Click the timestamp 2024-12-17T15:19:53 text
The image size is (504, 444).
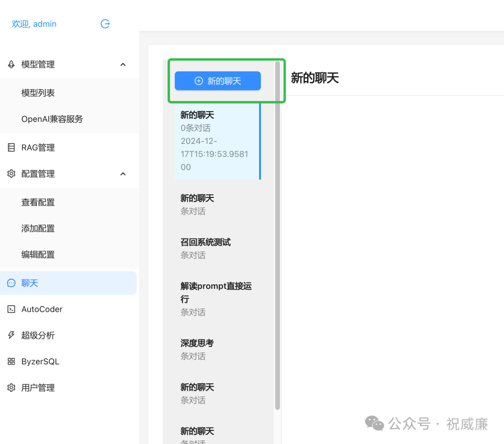pyautogui.click(x=214, y=154)
